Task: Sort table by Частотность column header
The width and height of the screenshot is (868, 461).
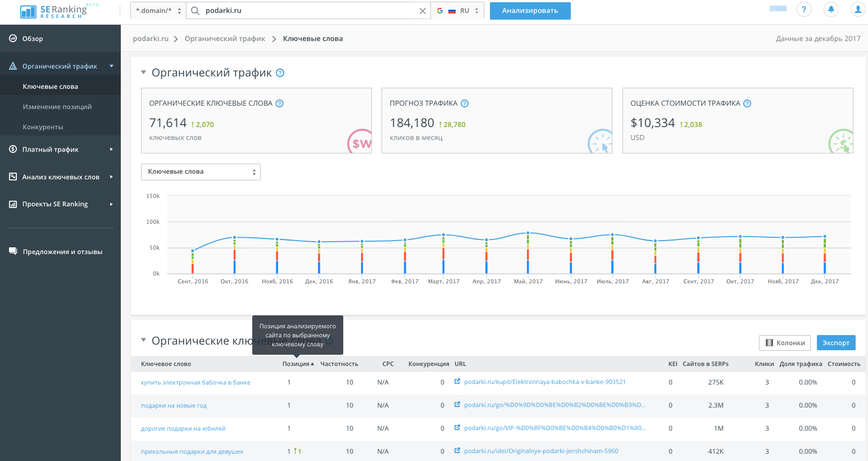Action: 339,364
